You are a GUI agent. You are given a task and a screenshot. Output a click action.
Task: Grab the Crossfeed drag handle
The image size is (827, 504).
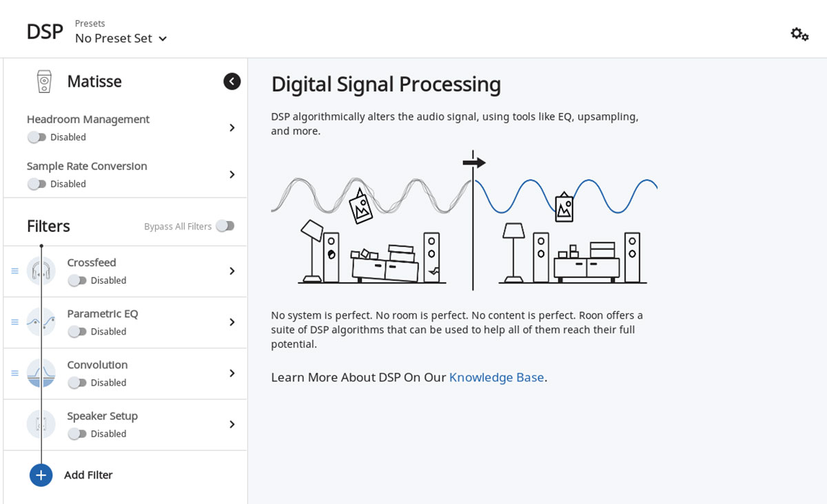pos(14,271)
